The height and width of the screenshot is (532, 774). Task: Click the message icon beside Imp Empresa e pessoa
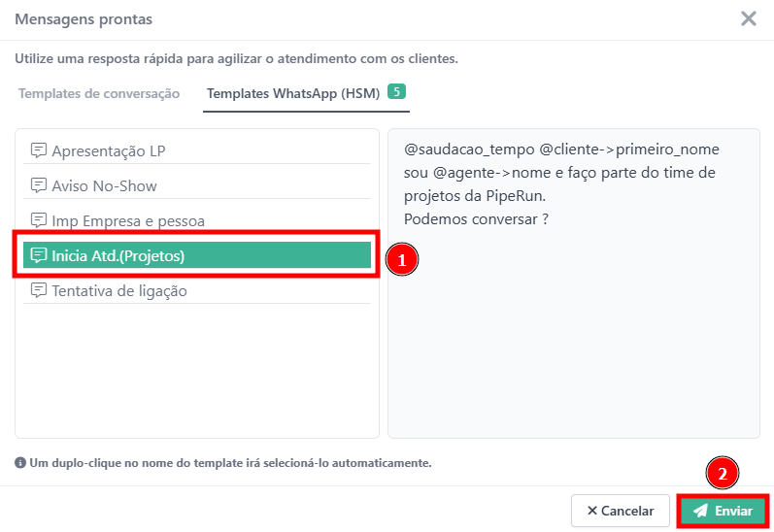(x=39, y=220)
